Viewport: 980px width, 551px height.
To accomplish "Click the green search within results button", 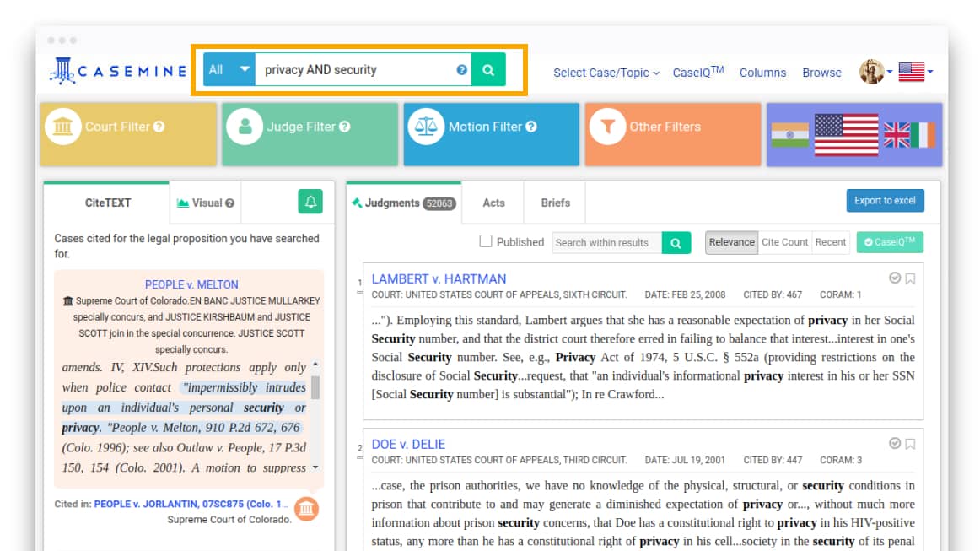I will tap(676, 243).
